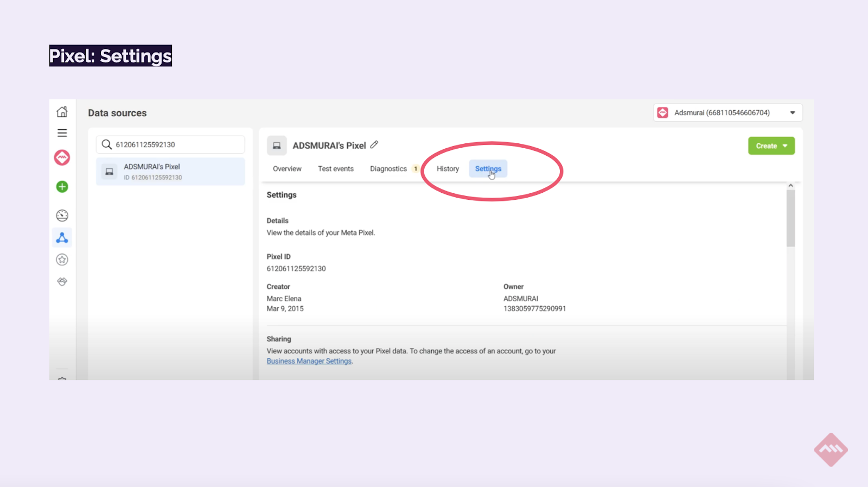Expand the green Create dropdown button
The height and width of the screenshot is (487, 868).
coord(771,146)
